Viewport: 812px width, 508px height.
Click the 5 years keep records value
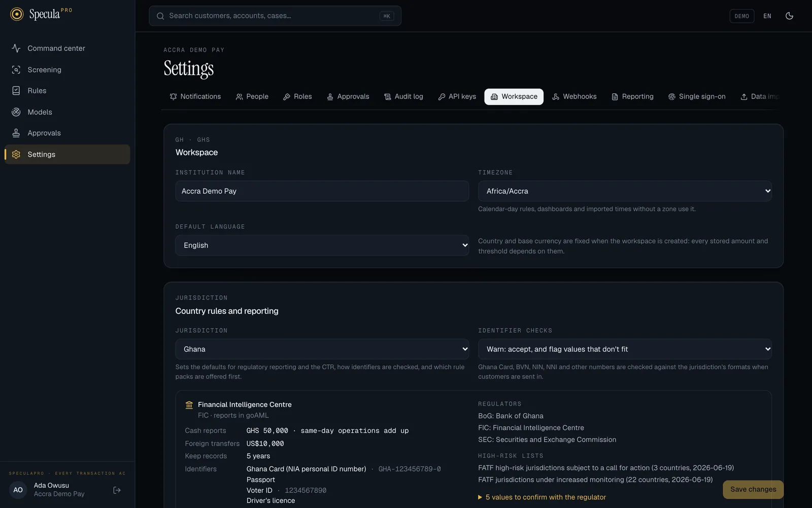pos(258,456)
